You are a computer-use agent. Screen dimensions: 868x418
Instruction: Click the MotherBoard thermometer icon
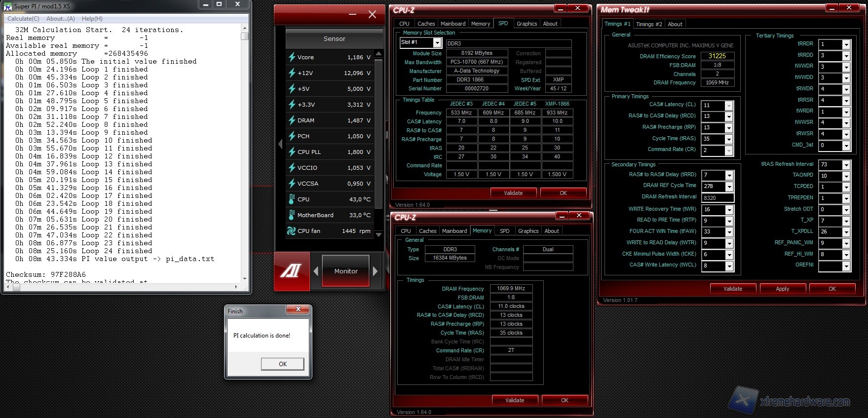click(x=292, y=215)
